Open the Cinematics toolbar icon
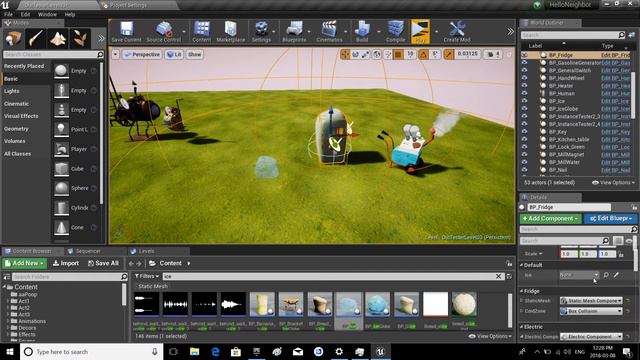The width and height of the screenshot is (640, 360). point(329,31)
